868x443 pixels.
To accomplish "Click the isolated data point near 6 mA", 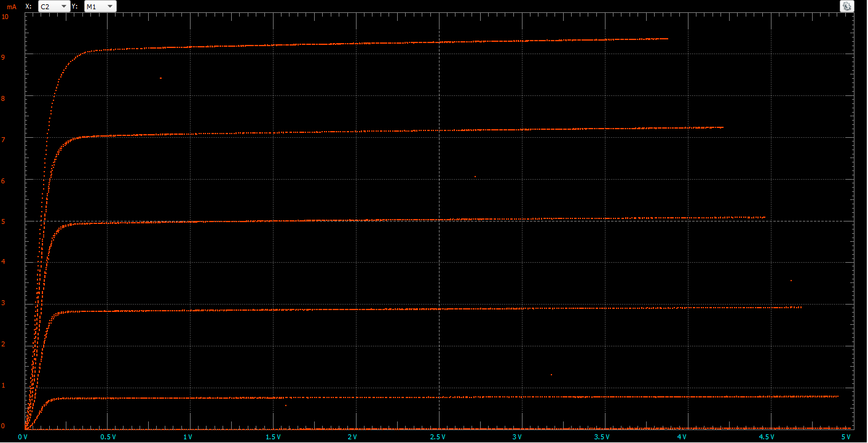I will 475,177.
